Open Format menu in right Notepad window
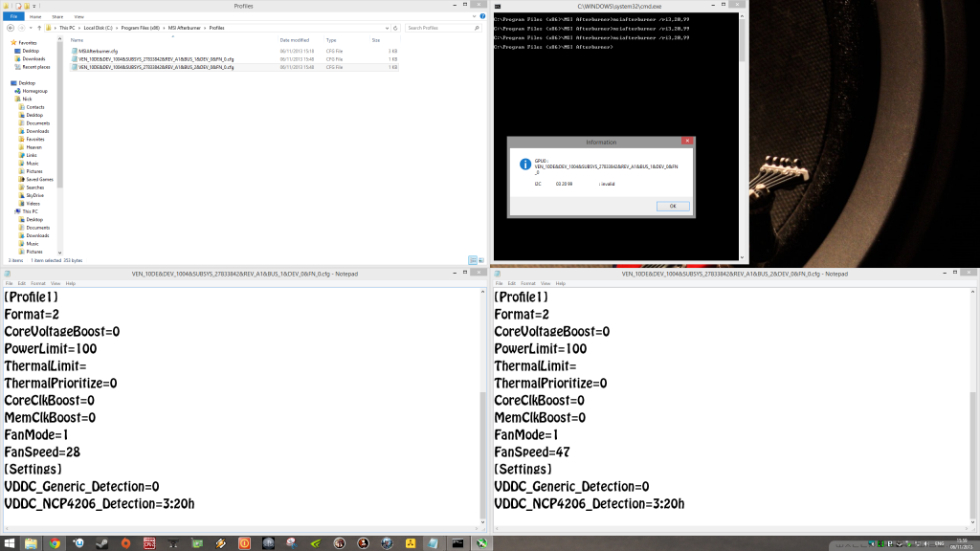The height and width of the screenshot is (551, 980). [528, 283]
